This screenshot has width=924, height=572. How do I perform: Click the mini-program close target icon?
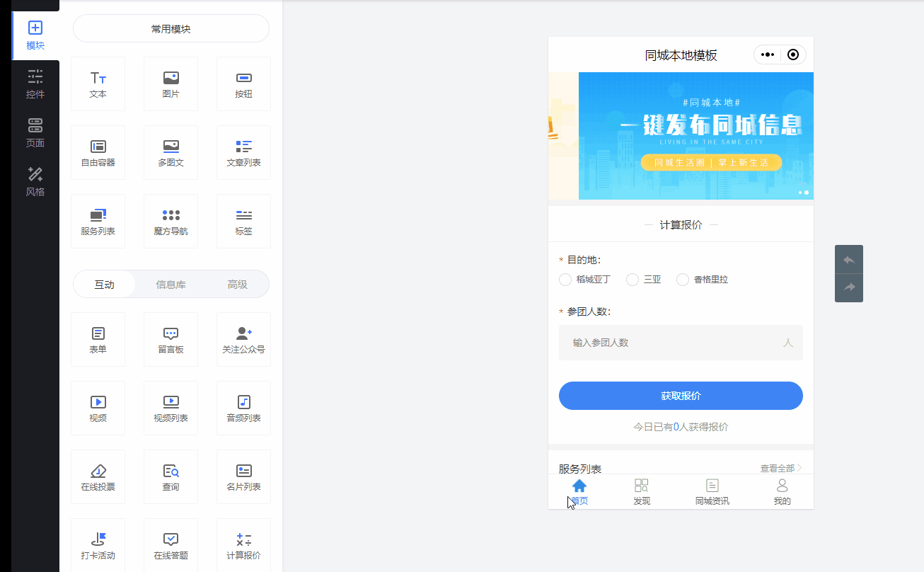pos(793,55)
